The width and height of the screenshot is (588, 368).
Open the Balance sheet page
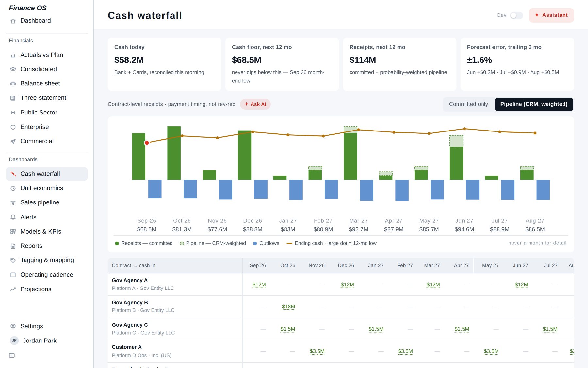47,83
